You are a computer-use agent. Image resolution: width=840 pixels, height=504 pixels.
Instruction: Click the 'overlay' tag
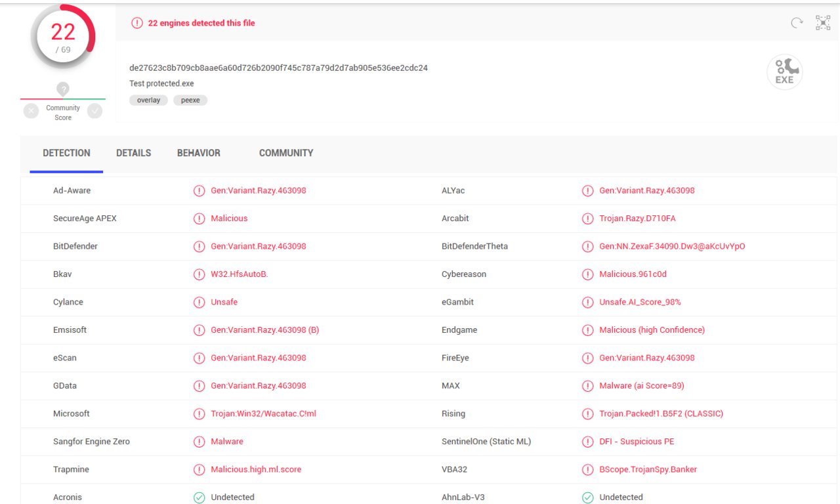(x=148, y=100)
